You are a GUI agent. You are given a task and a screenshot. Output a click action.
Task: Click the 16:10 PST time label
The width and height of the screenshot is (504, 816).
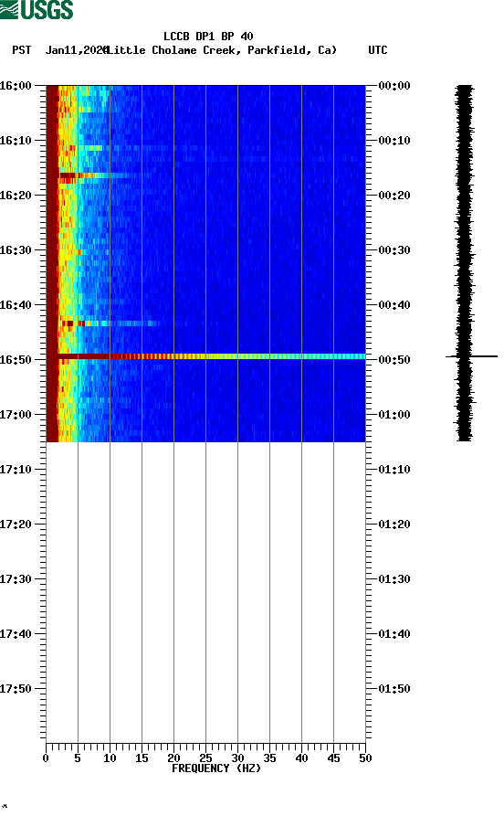(x=16, y=141)
